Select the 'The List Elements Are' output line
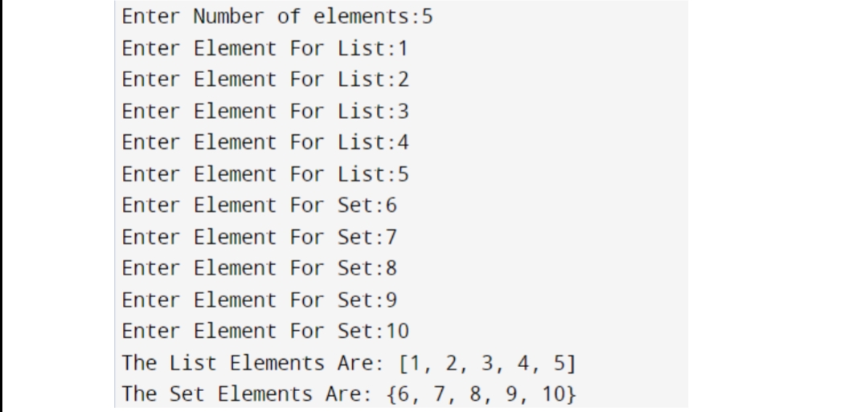 pyautogui.click(x=350, y=364)
